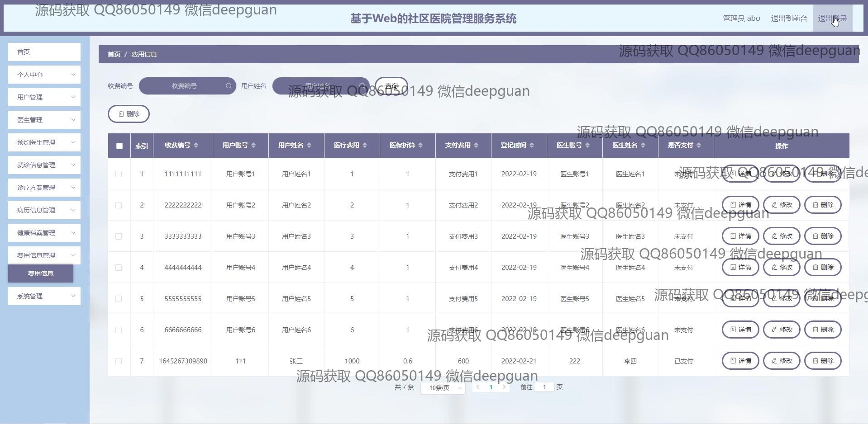Click 修改 button for row 2

coord(782,205)
